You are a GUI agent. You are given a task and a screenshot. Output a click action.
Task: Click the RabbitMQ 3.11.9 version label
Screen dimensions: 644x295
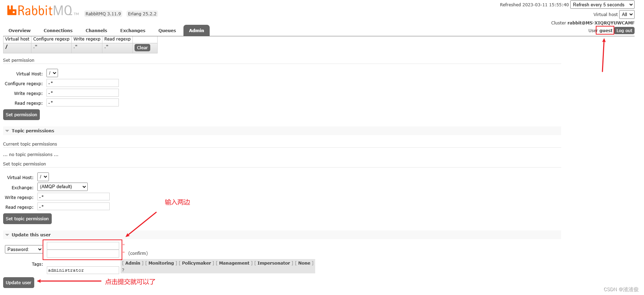click(103, 14)
